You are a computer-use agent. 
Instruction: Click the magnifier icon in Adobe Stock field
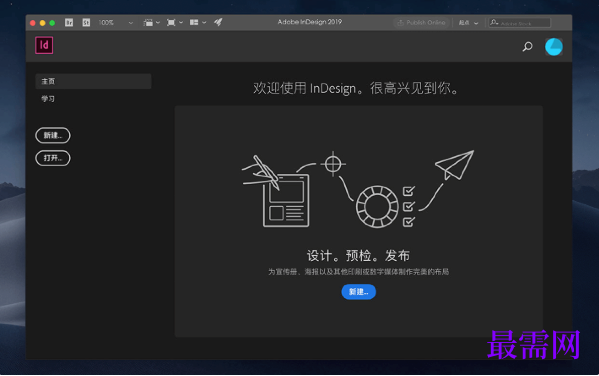[494, 22]
